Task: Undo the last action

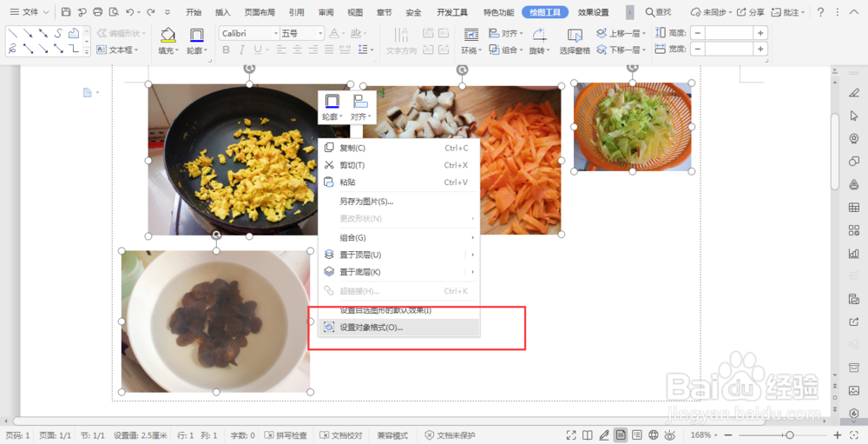Action: 129,11
